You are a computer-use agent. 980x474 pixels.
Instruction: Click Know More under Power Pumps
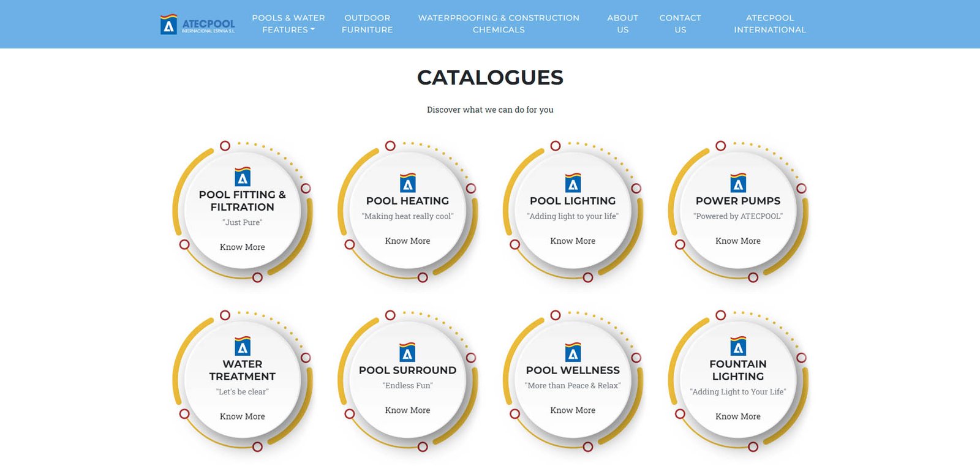click(x=738, y=241)
